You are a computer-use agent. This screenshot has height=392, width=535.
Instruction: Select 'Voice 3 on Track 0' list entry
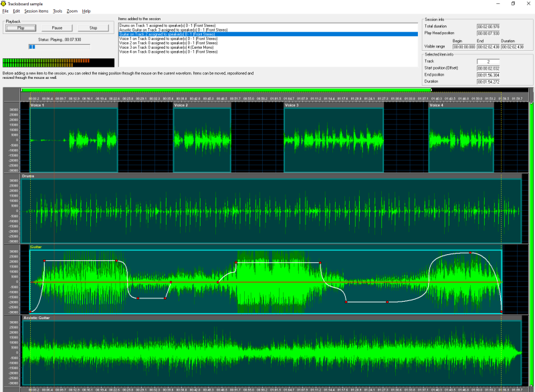(167, 47)
